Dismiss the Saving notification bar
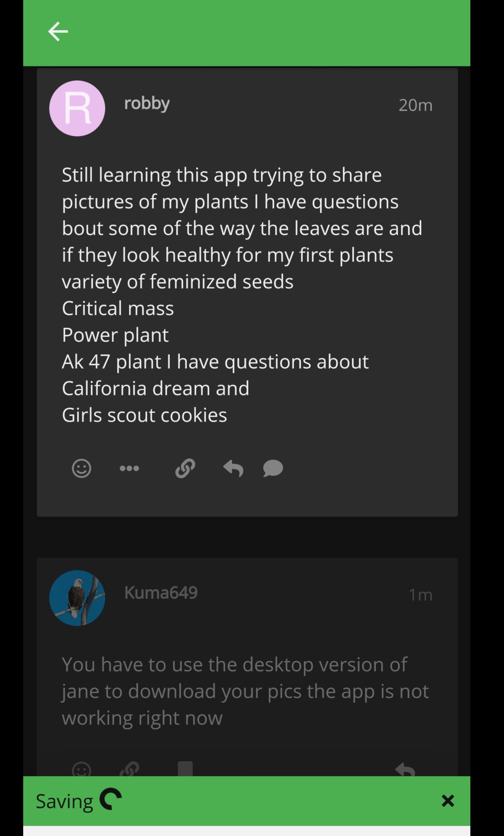This screenshot has height=836, width=504. (448, 801)
